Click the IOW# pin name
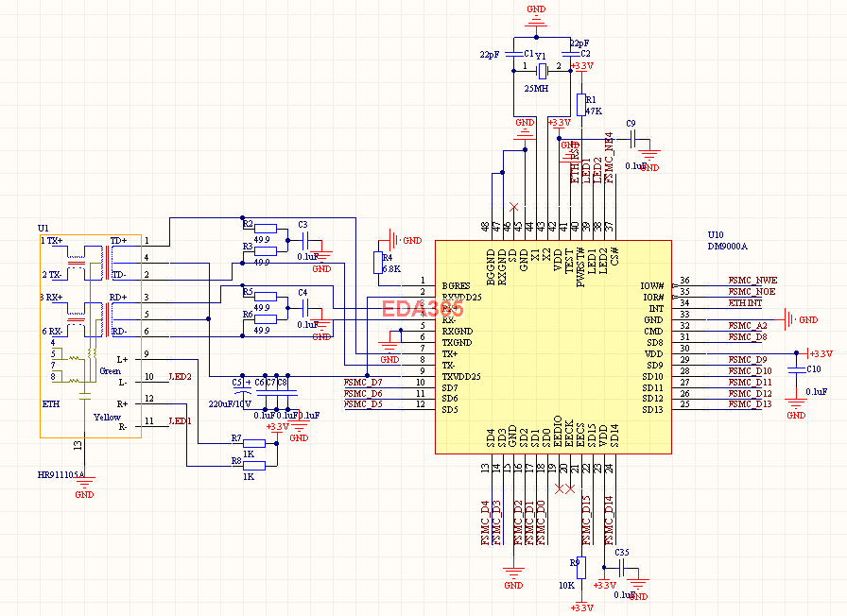 pos(652,285)
